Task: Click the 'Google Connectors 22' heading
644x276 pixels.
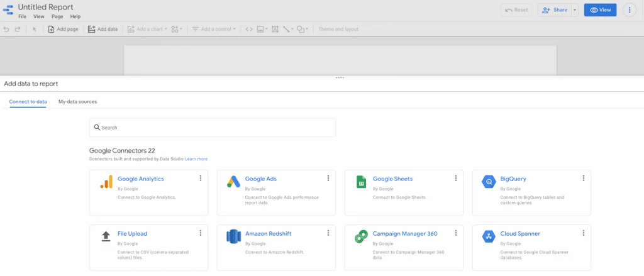Action: (122, 151)
